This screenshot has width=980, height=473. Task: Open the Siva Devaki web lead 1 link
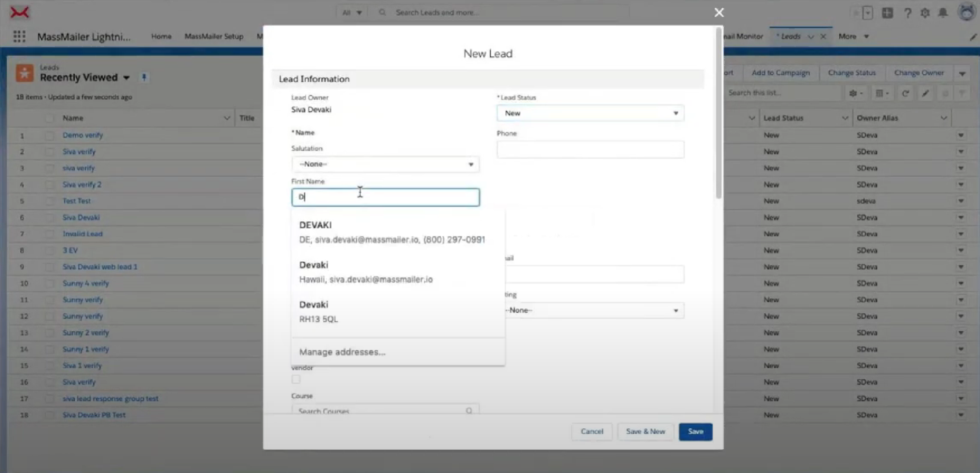tap(100, 267)
